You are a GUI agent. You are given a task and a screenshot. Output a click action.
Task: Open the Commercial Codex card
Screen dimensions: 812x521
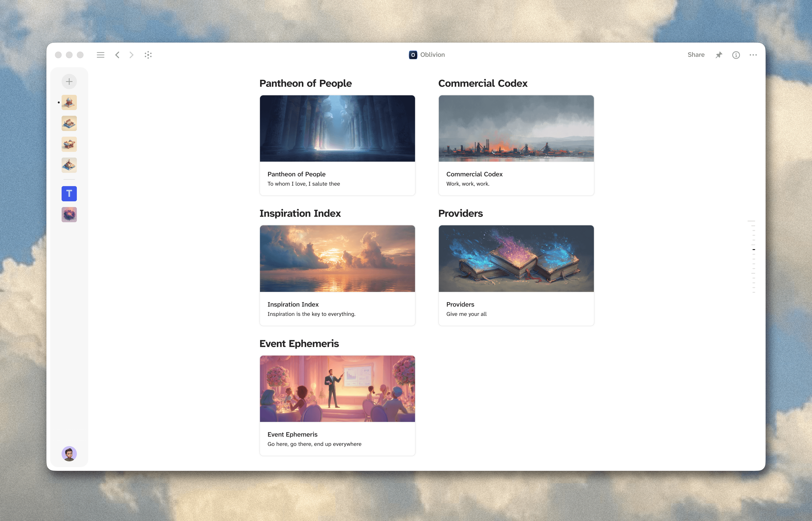click(516, 145)
